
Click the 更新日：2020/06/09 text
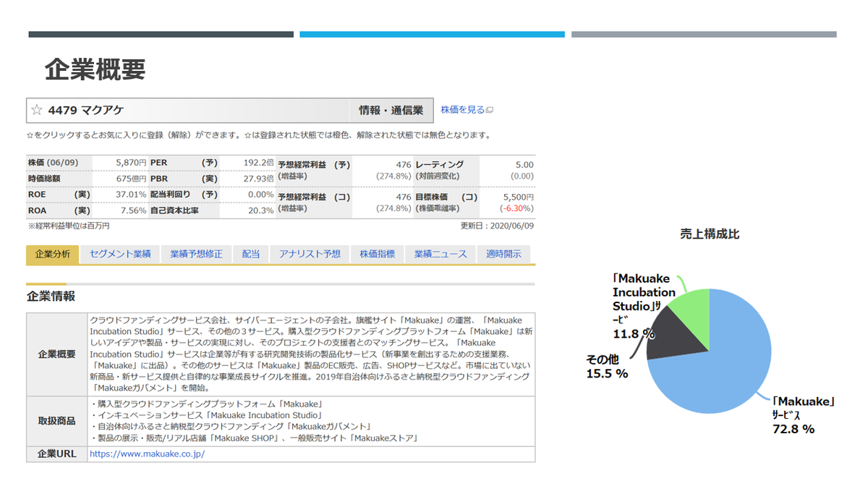pos(497,226)
